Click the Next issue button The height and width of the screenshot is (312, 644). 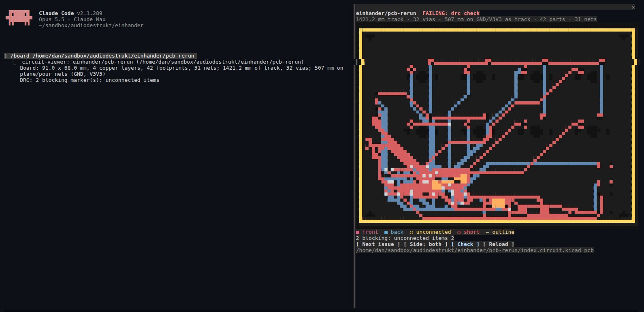[x=378, y=244]
